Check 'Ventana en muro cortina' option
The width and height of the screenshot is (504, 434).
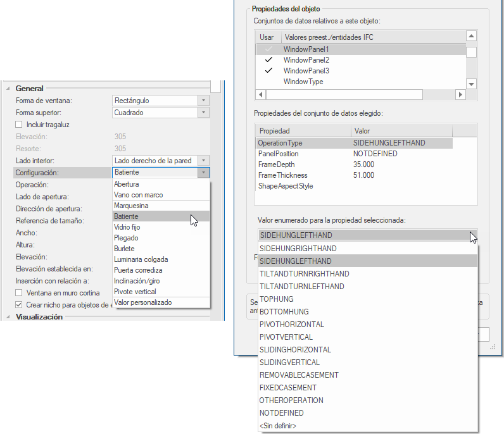[19, 293]
